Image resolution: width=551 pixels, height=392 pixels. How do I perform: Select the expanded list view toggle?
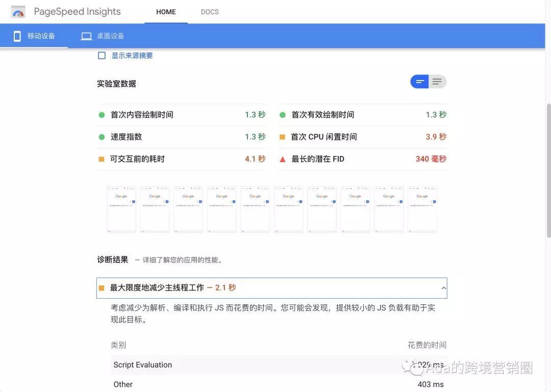[437, 81]
